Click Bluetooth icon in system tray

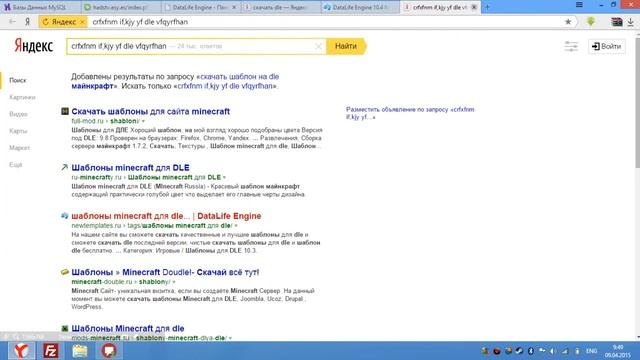click(531, 351)
